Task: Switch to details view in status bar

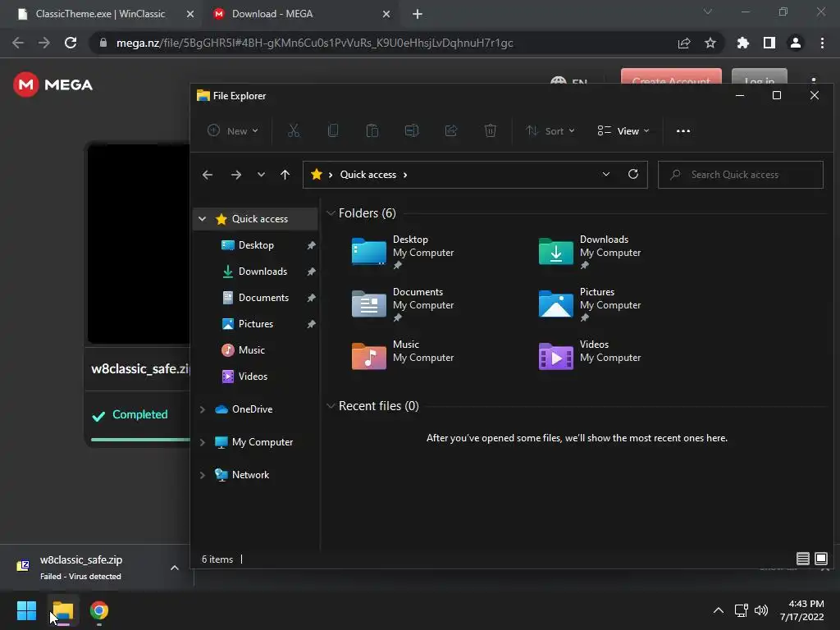Action: 802,559
